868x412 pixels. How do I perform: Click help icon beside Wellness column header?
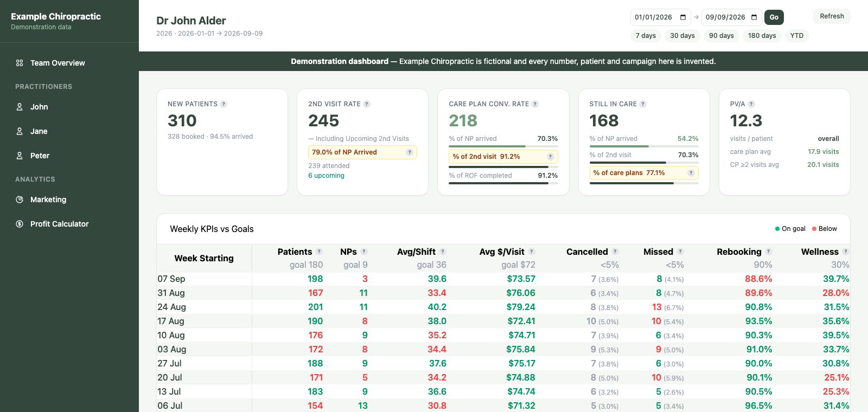click(x=846, y=252)
